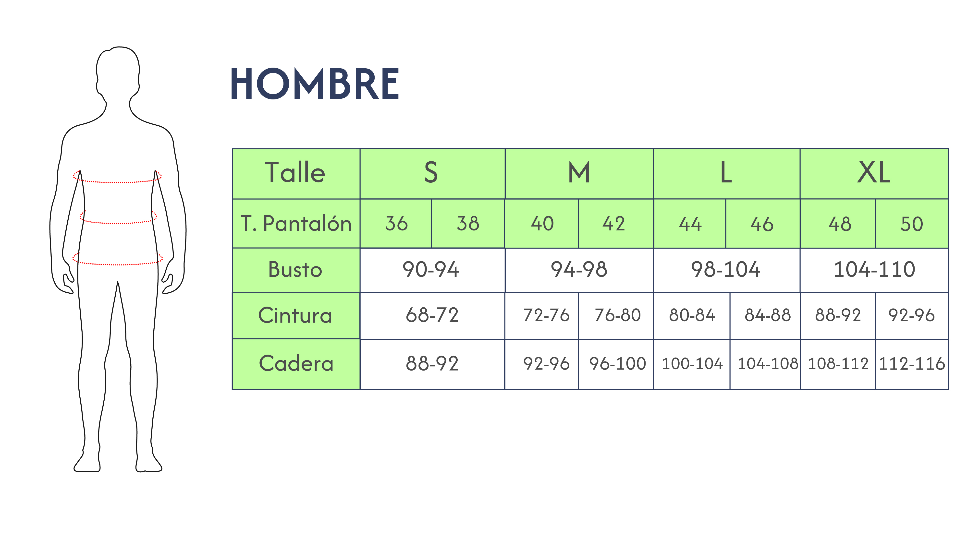Choose trouser size 50 cell

point(911,224)
